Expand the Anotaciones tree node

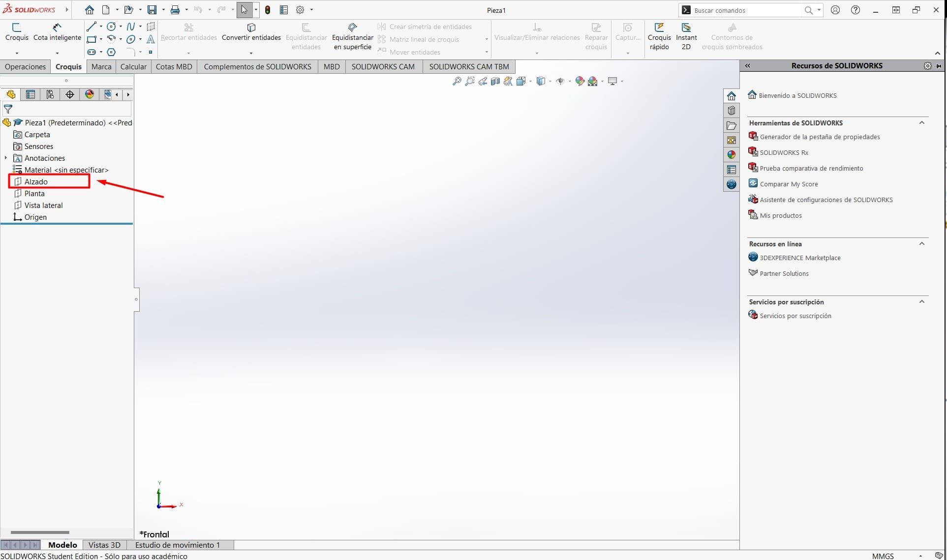(6, 158)
